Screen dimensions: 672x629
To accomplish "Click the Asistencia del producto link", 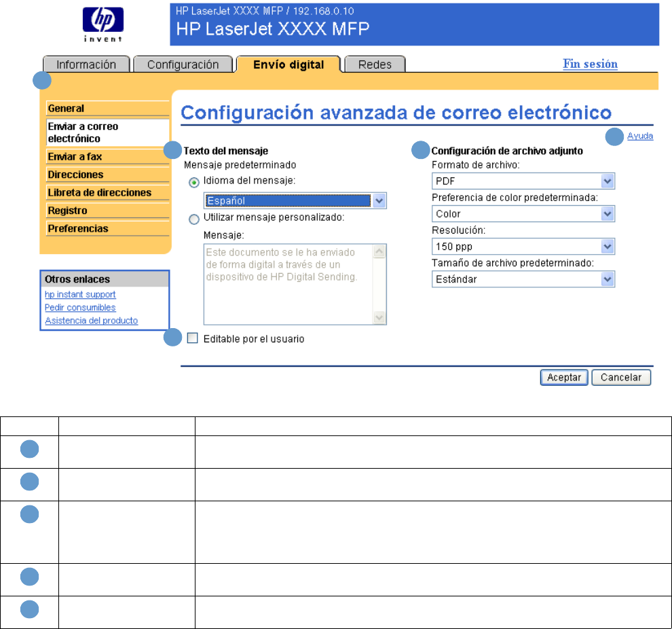I will (91, 321).
